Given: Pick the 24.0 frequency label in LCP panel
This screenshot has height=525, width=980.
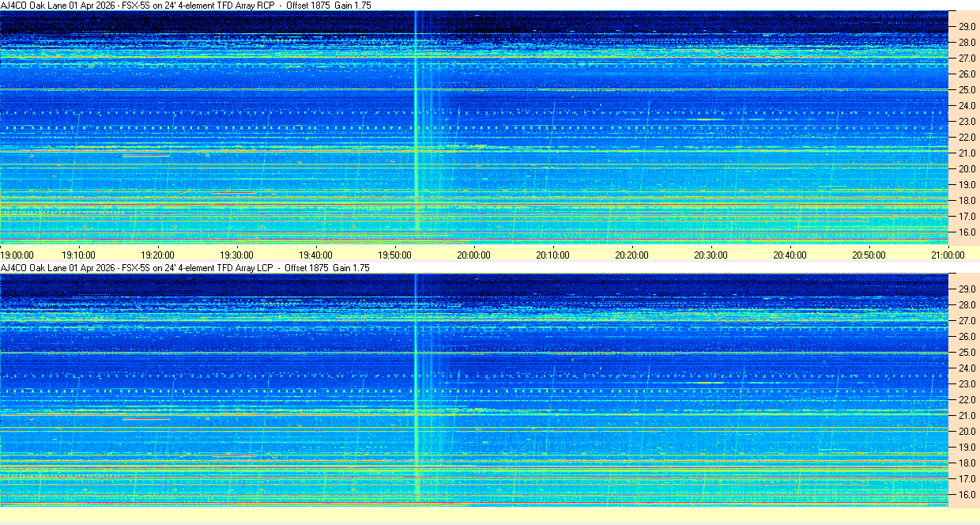Looking at the screenshot, I should [x=967, y=368].
